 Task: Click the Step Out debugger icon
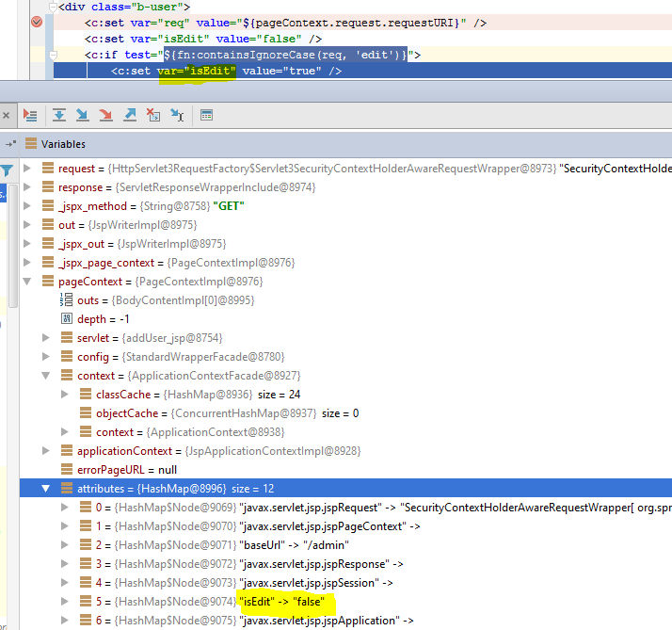click(130, 115)
